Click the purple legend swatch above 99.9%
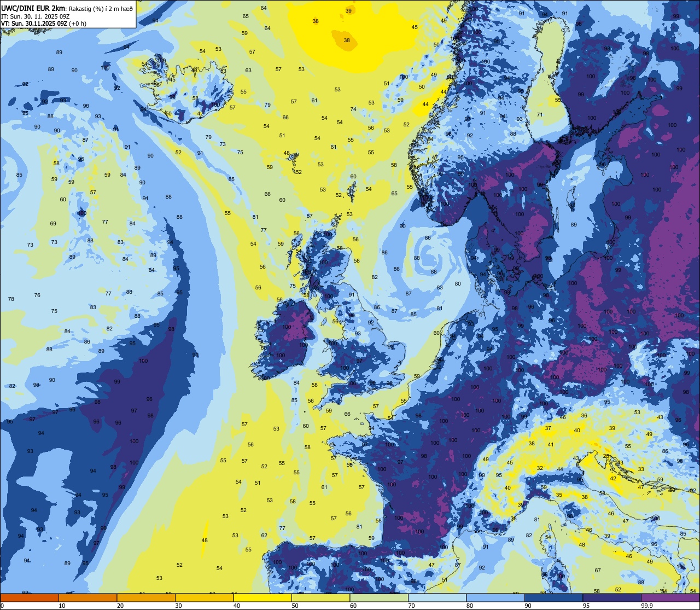This screenshot has height=610, width=700. click(670, 598)
